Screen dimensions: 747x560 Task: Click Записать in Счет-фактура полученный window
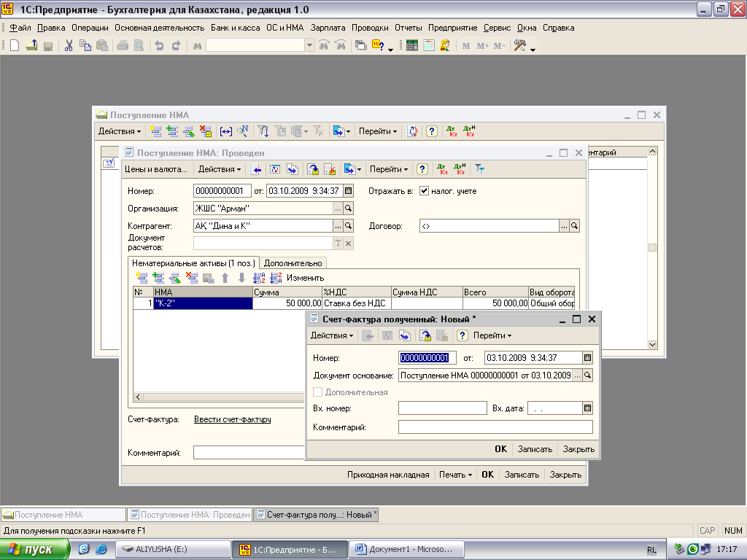pos(535,449)
